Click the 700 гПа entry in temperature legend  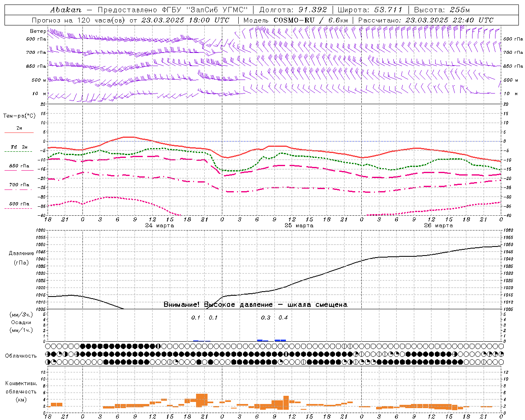pos(19,185)
